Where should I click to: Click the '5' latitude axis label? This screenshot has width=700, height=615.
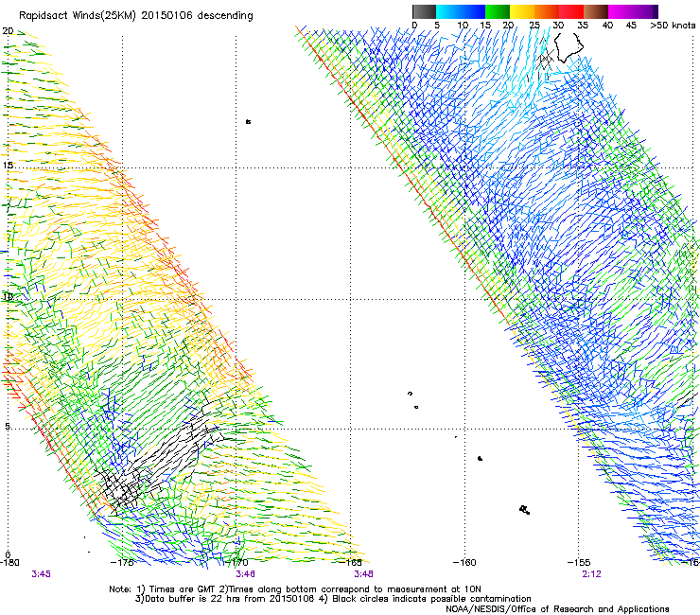coord(8,426)
